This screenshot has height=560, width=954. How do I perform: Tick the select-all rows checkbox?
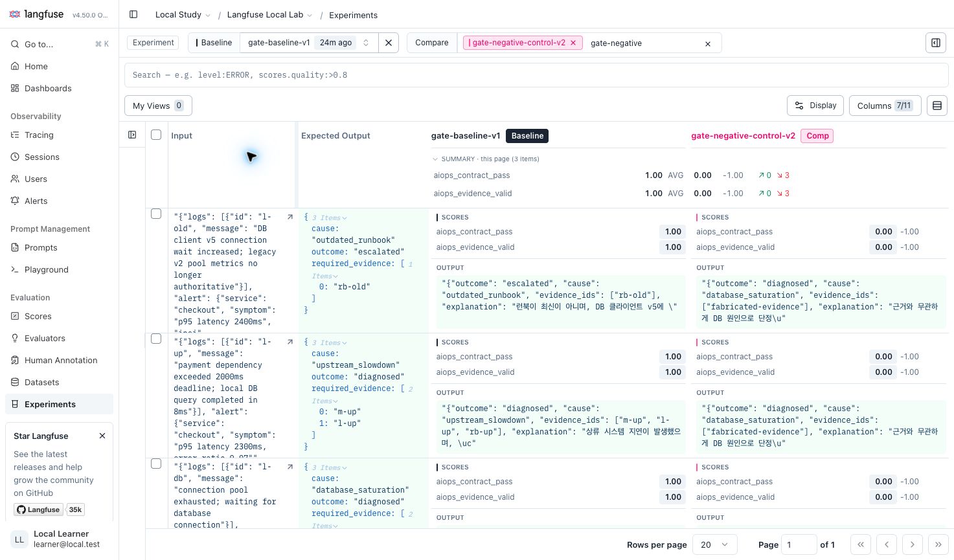(x=156, y=135)
